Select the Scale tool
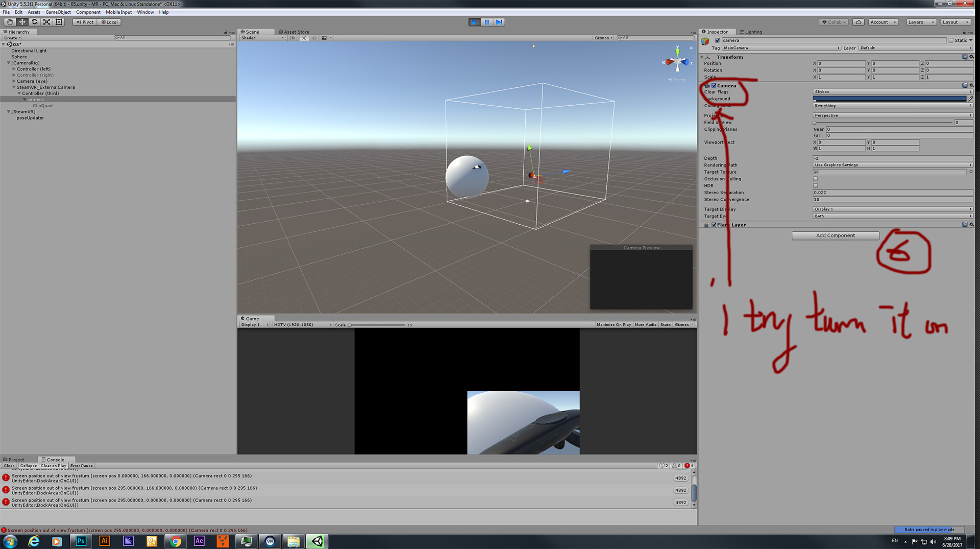980x549 pixels. (x=46, y=22)
